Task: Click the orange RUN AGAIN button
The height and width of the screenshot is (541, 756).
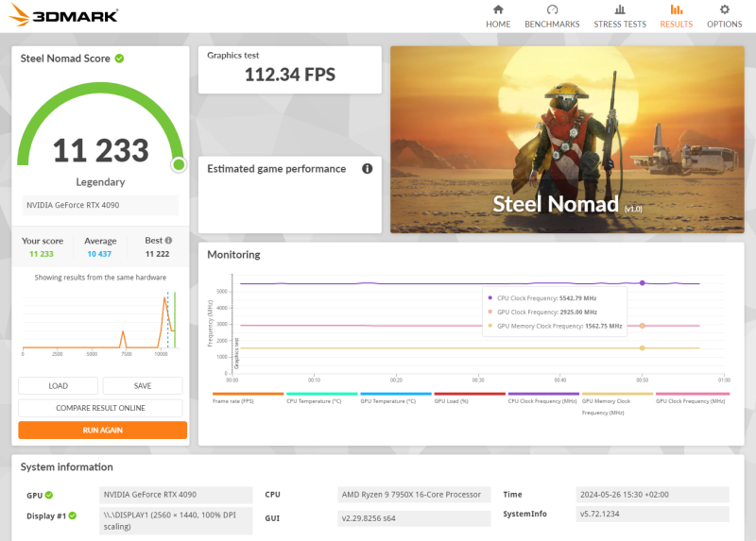Action: click(103, 431)
